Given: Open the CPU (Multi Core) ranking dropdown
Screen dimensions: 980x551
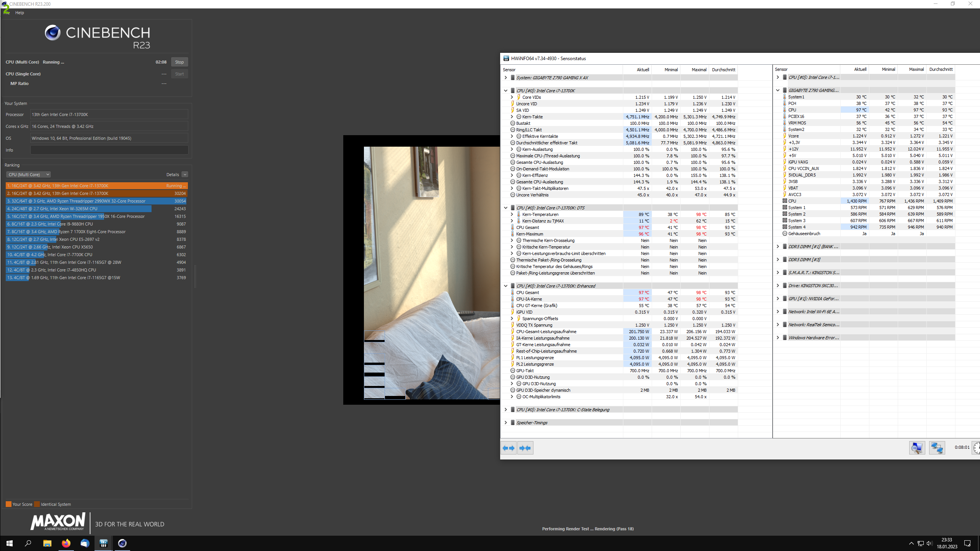Looking at the screenshot, I should coord(28,175).
